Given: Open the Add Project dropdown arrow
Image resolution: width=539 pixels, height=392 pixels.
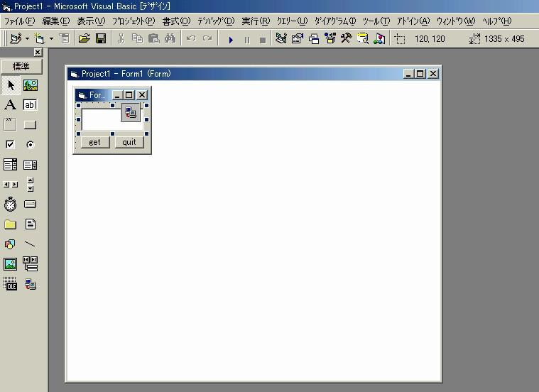Looking at the screenshot, I should pyautogui.click(x=27, y=38).
